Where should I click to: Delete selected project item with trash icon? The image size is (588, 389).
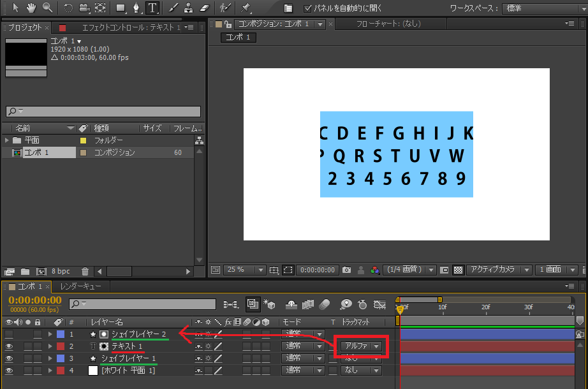(85, 271)
